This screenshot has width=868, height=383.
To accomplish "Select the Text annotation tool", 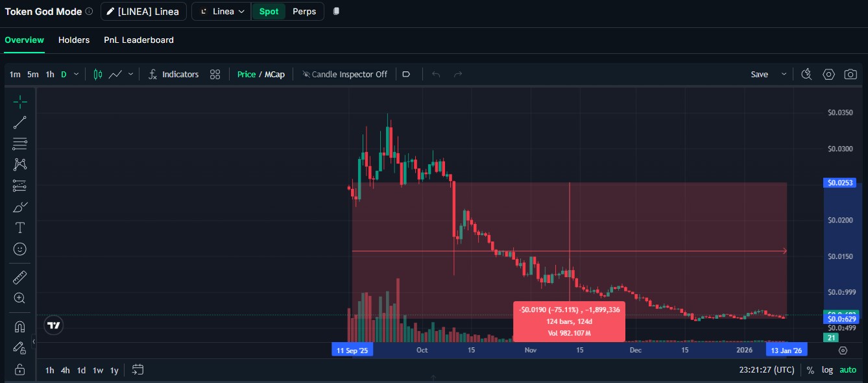I will click(20, 228).
